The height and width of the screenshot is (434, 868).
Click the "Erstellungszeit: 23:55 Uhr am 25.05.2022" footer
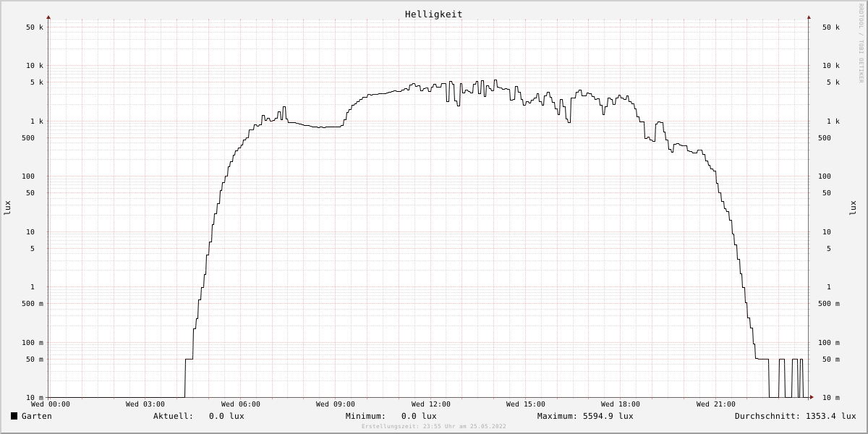point(434,427)
